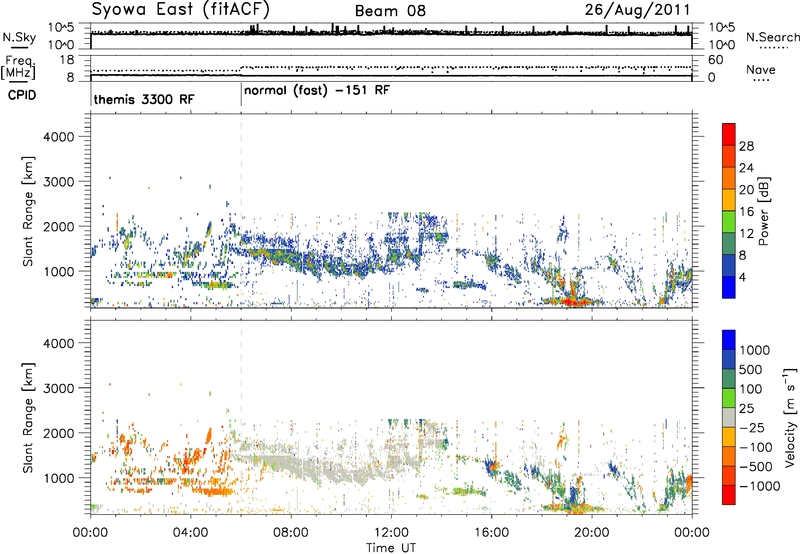The width and height of the screenshot is (800, 554).
Task: Select the '24' tick on the Power colorbar
Action: [x=746, y=168]
